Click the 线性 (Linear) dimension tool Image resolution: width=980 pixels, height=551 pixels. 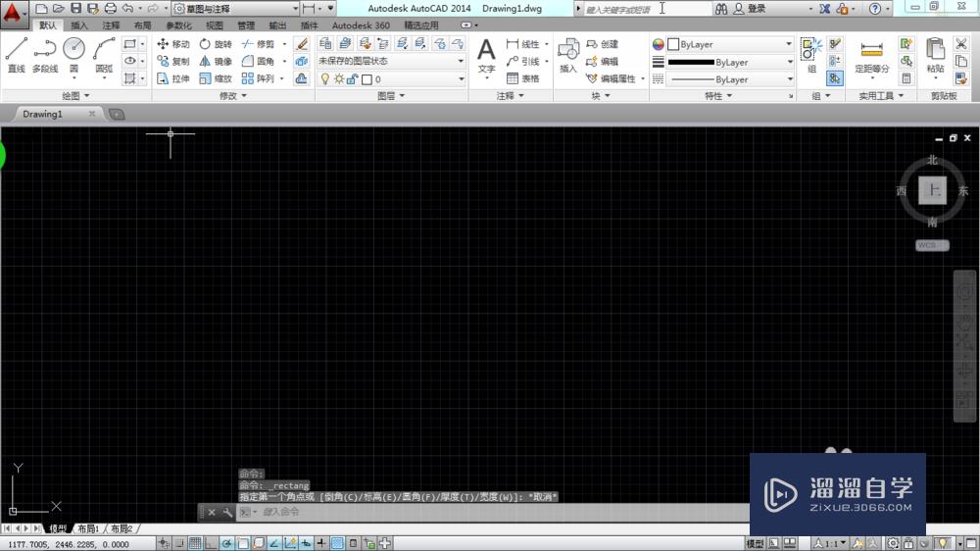[x=523, y=44]
